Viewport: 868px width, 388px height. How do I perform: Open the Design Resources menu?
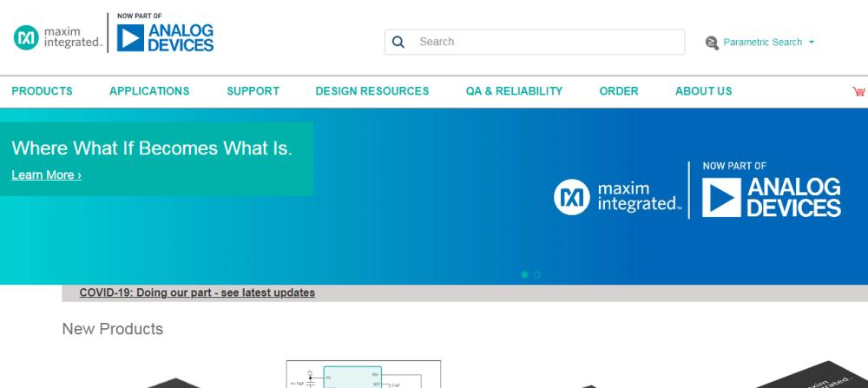point(372,91)
